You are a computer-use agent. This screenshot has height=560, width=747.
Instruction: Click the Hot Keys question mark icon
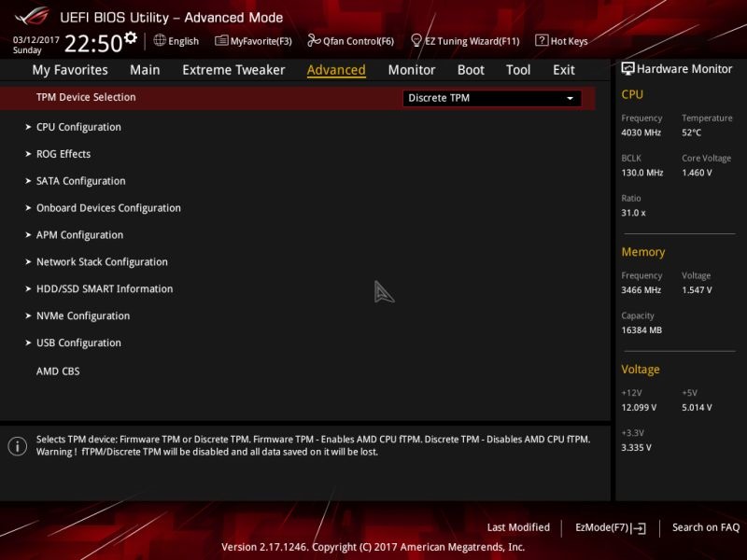tap(542, 40)
